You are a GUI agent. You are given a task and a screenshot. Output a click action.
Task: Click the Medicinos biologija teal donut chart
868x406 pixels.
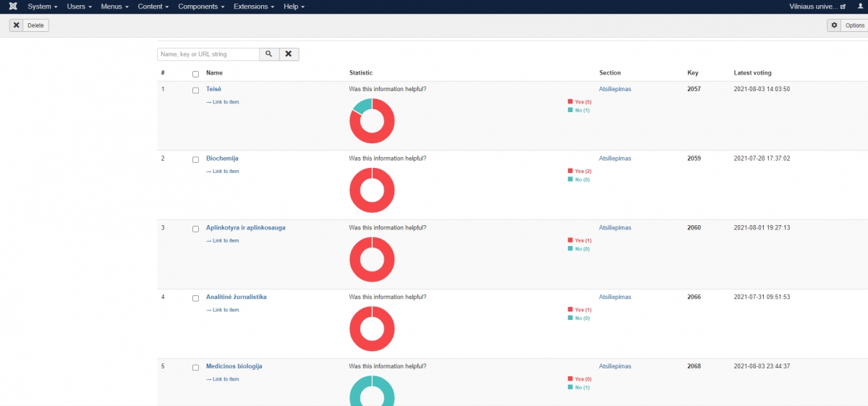click(372, 391)
